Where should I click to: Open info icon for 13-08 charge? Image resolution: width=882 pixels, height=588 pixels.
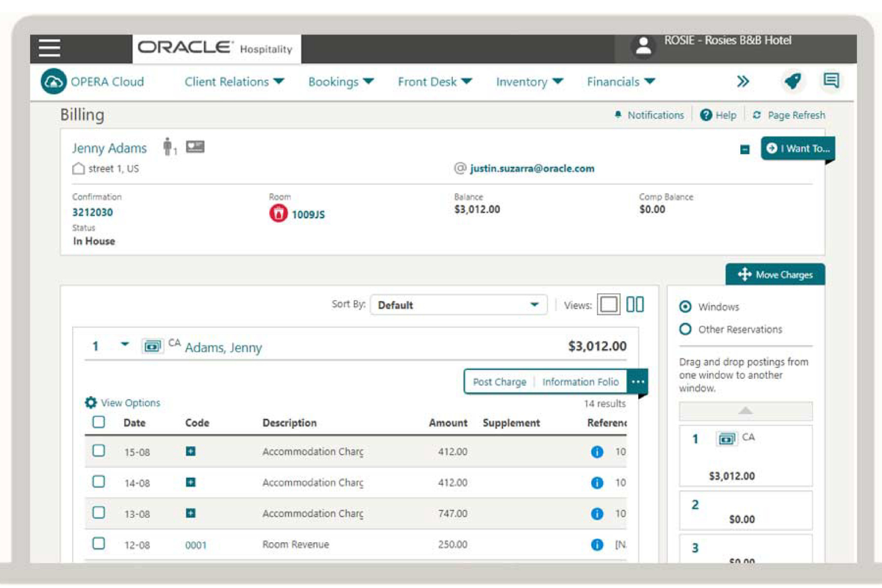click(597, 514)
